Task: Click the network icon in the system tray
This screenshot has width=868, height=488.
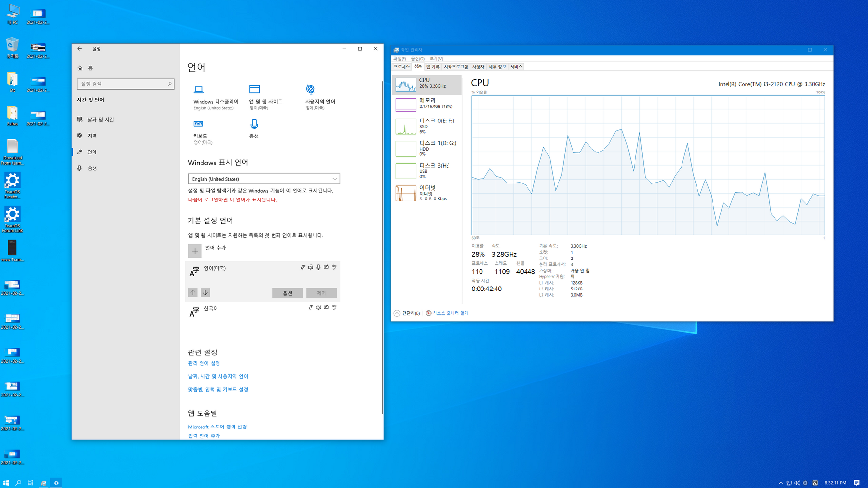Action: point(789,483)
